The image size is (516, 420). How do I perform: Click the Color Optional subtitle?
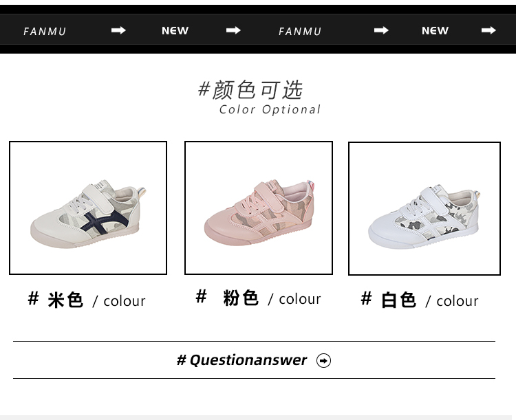coord(270,109)
